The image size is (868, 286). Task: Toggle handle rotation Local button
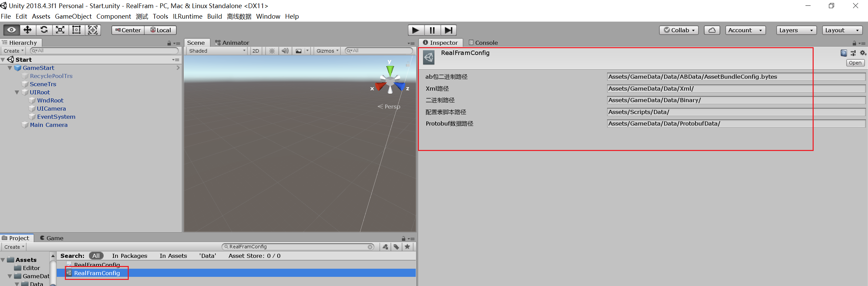[x=161, y=30]
